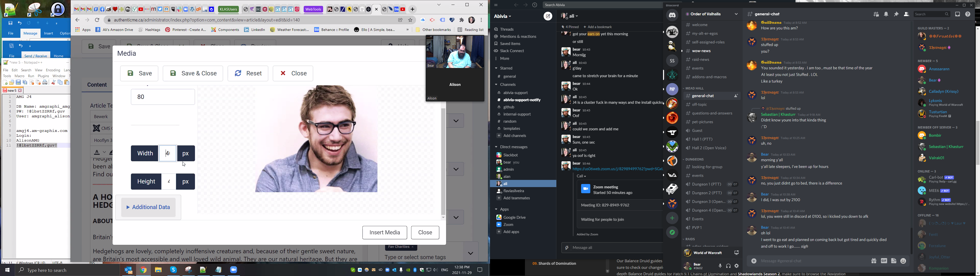The height and width of the screenshot is (276, 980).
Task: Open Mentions & reactions in Slack
Action: [x=516, y=37]
